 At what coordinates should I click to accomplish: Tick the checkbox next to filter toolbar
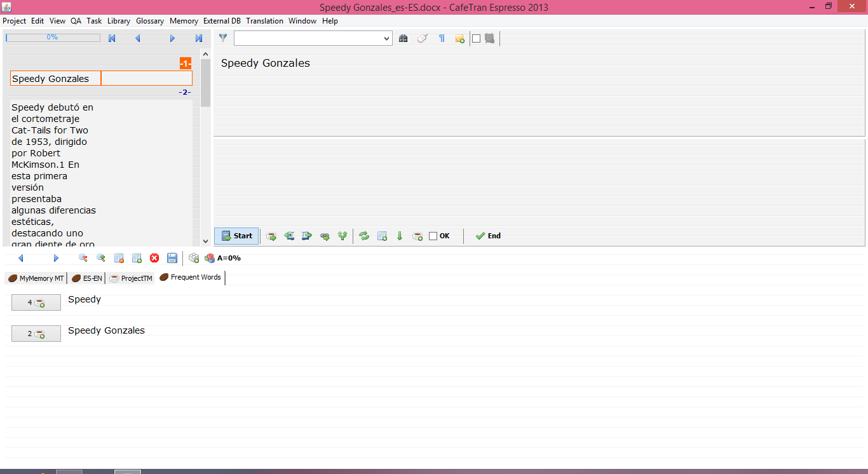(476, 38)
